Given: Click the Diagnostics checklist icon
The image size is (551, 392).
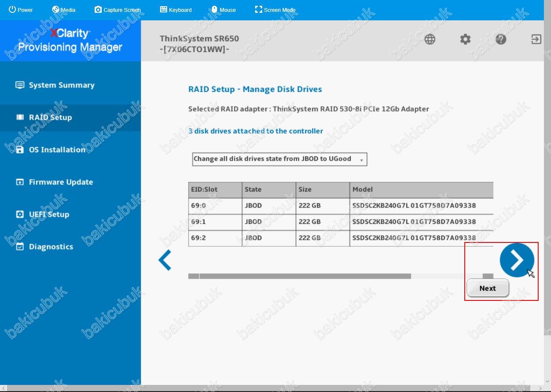Looking at the screenshot, I should (20, 246).
